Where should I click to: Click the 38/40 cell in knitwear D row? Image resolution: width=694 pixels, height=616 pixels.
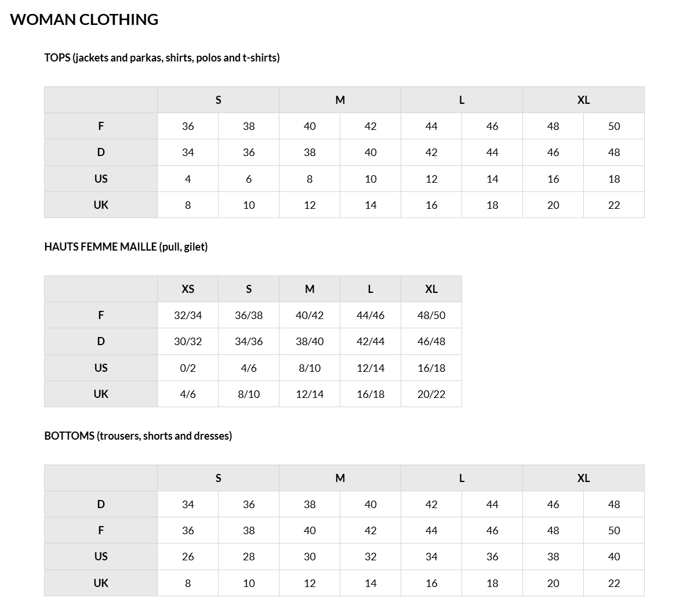click(x=310, y=341)
